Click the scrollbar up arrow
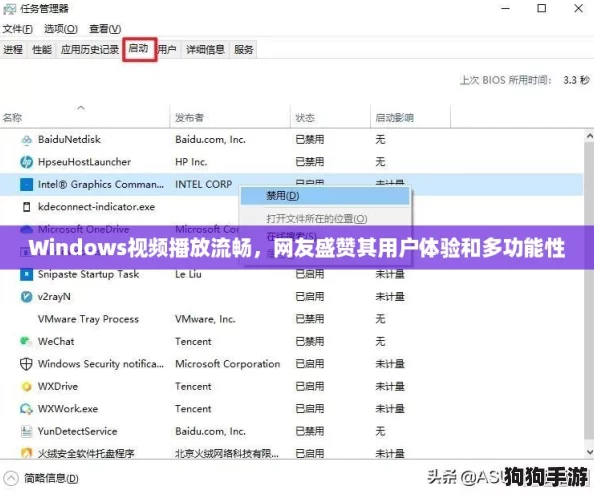Viewport: 594px width, 495px height. (x=589, y=136)
